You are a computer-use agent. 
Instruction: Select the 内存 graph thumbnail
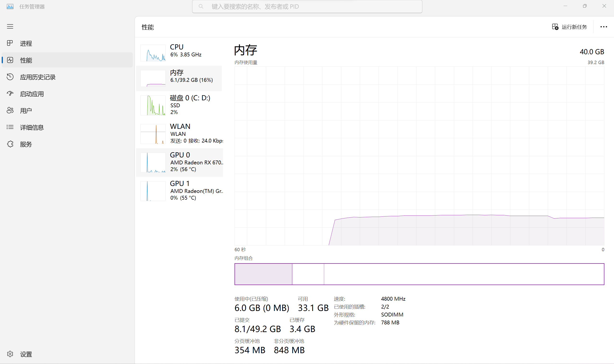pos(153,78)
